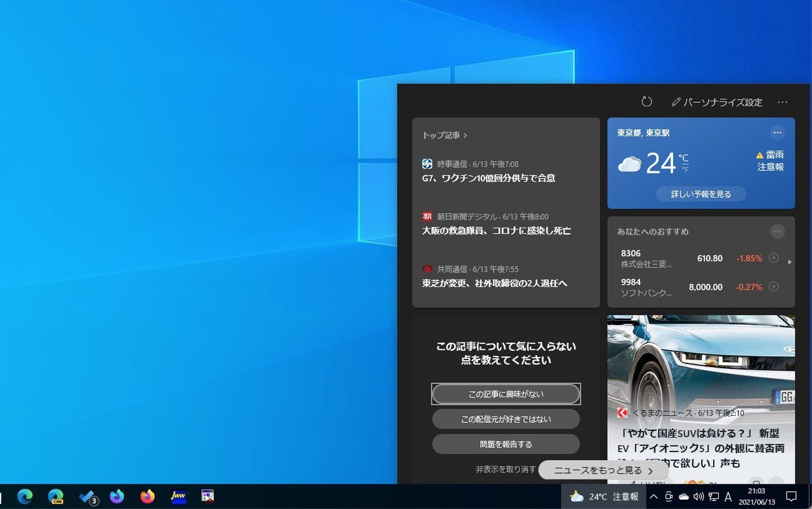Image resolution: width=812 pixels, height=509 pixels.
Task: Click the refresh feed icon
Action: click(x=646, y=102)
